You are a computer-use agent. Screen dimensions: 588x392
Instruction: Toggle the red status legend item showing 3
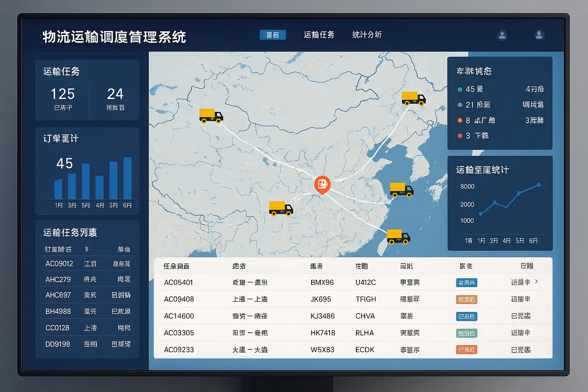(x=460, y=136)
